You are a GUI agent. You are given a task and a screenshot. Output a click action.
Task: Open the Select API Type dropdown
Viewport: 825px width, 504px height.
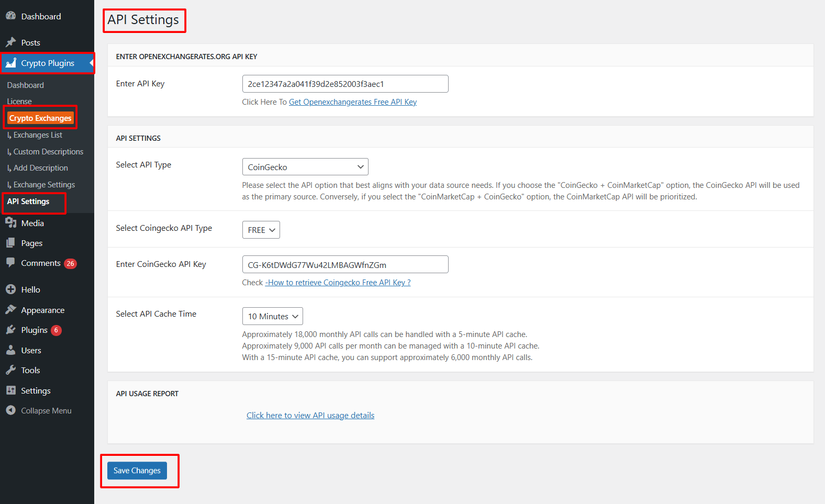pyautogui.click(x=305, y=167)
